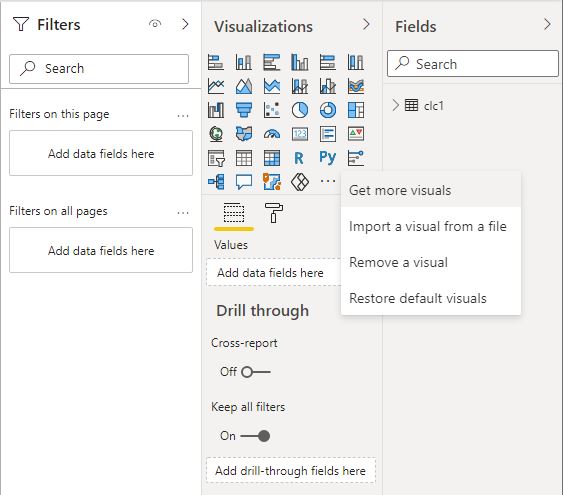Image resolution: width=563 pixels, height=495 pixels.
Task: Add a Funnel chart visual
Action: click(244, 110)
